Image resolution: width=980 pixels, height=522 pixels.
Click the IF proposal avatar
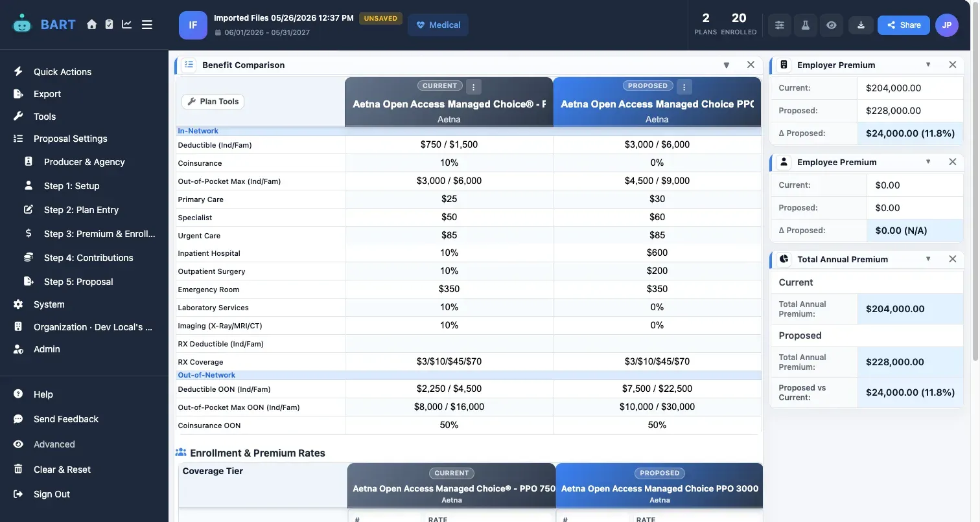pyautogui.click(x=193, y=25)
